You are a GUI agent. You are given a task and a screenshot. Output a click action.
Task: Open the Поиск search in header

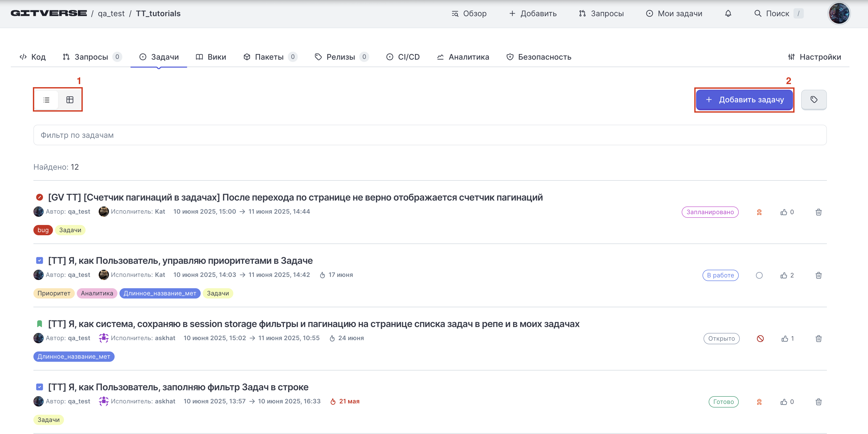tap(778, 13)
